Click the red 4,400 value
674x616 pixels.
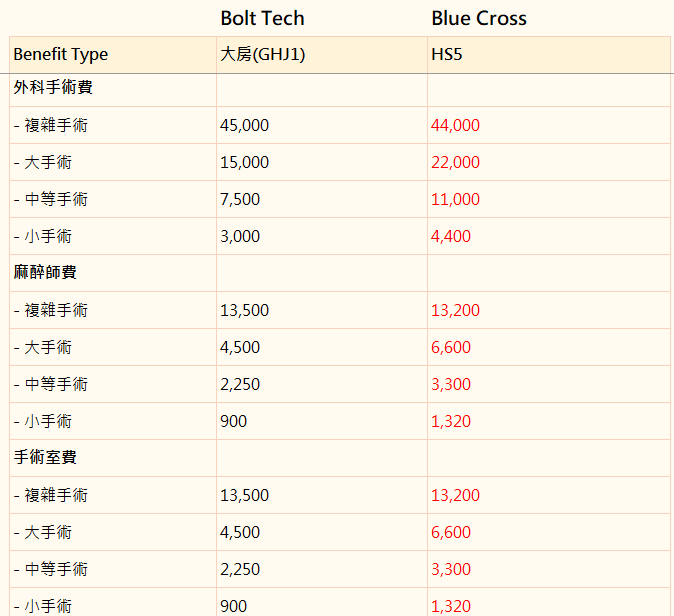click(x=451, y=236)
